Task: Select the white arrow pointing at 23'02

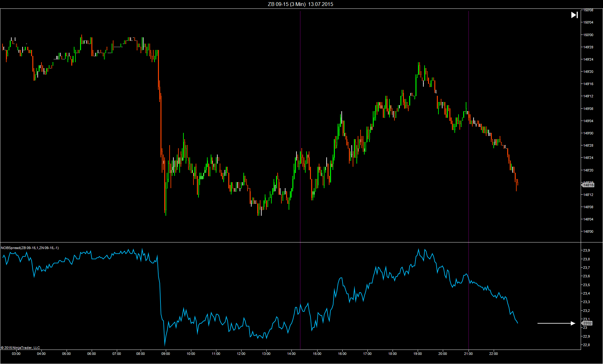Action: [x=556, y=323]
